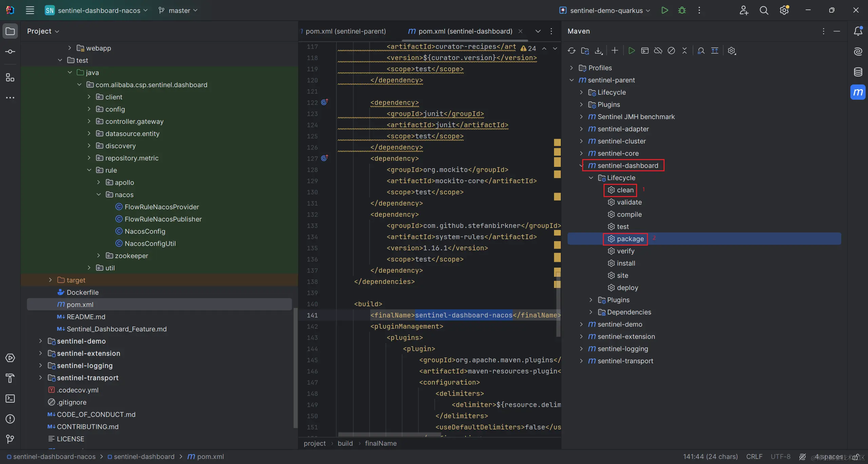Expand Dependencies under sentinel-dashboard

(x=591, y=312)
